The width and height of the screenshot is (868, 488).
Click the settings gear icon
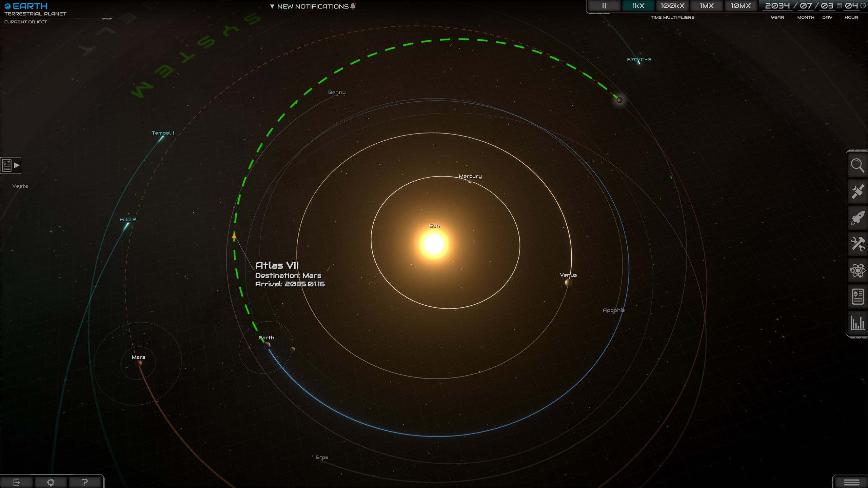(x=51, y=482)
